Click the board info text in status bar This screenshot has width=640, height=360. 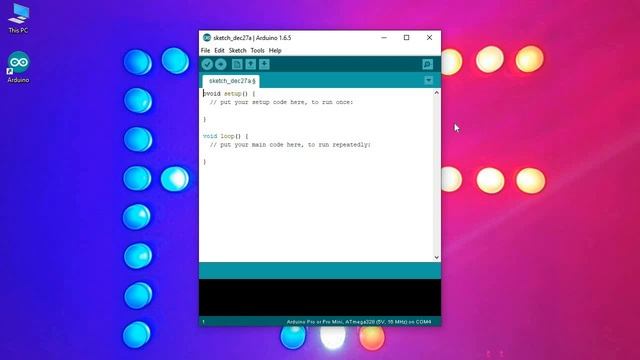click(x=359, y=322)
